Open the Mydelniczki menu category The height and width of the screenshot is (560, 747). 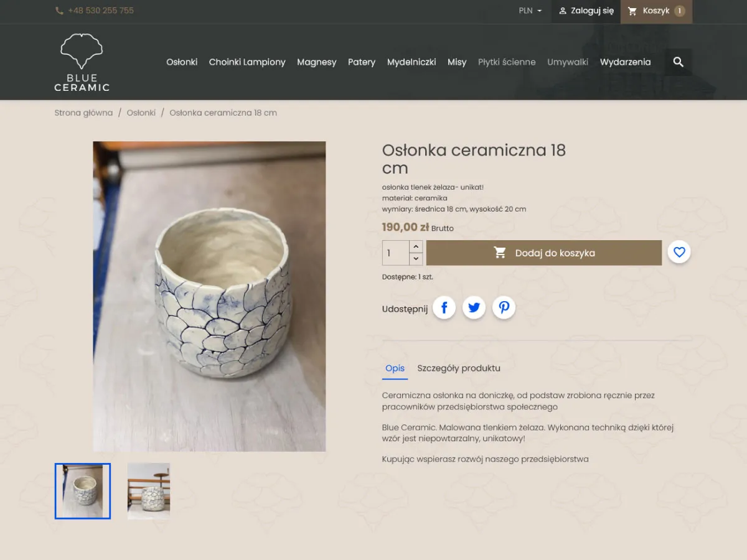411,62
